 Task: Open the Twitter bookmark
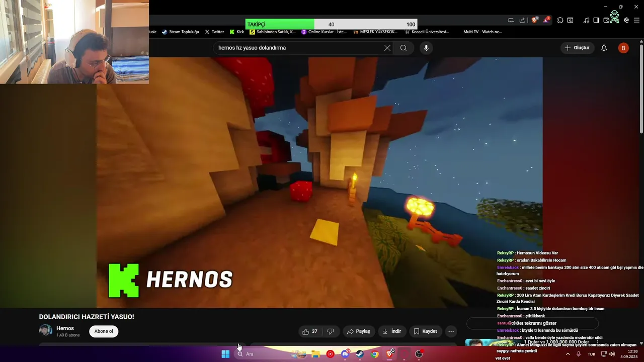[214, 32]
